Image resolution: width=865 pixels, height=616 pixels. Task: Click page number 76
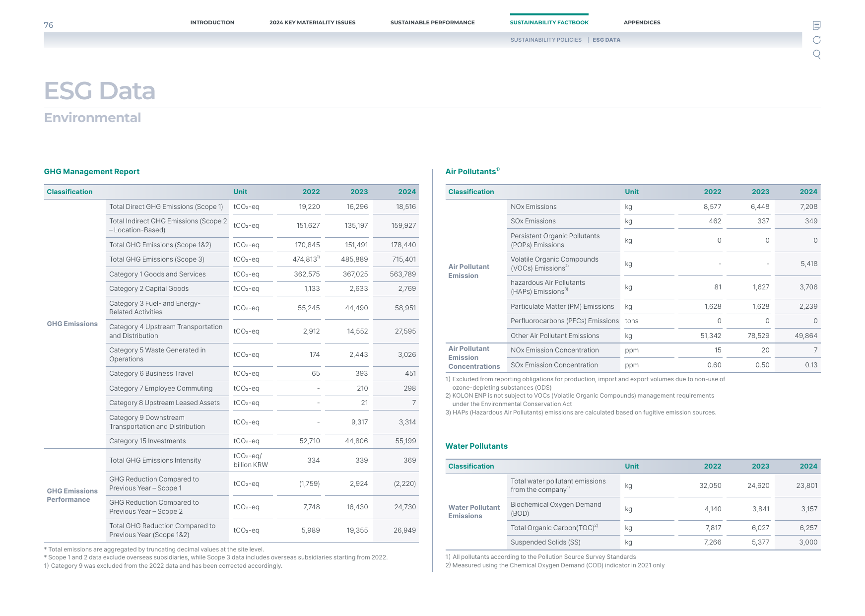[x=49, y=25]
